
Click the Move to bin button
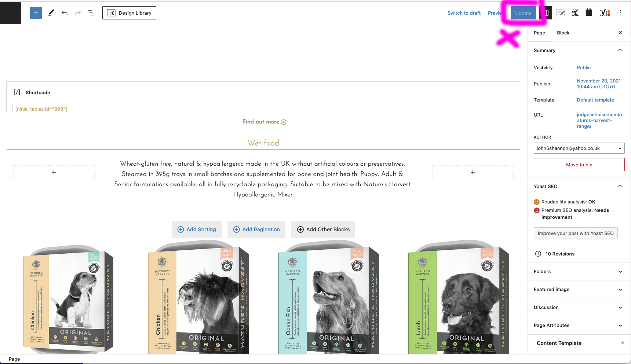coord(579,165)
